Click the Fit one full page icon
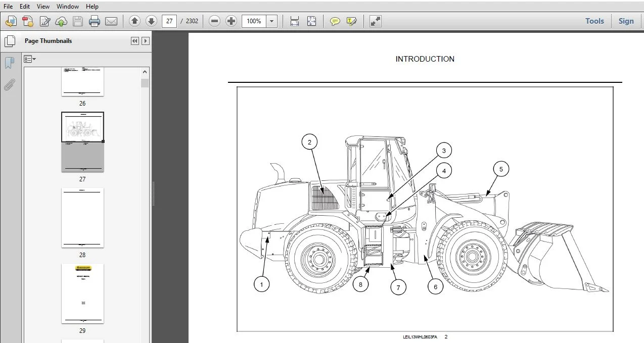This screenshot has width=644, height=343. pos(311,21)
